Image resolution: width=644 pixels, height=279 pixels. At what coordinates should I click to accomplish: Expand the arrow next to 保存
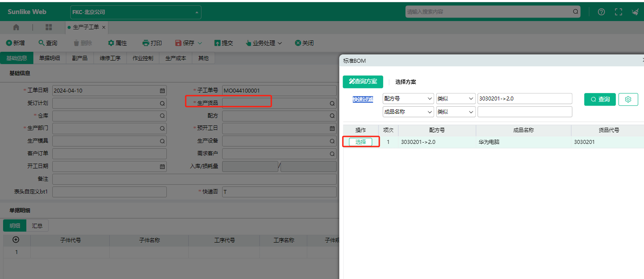click(x=200, y=43)
